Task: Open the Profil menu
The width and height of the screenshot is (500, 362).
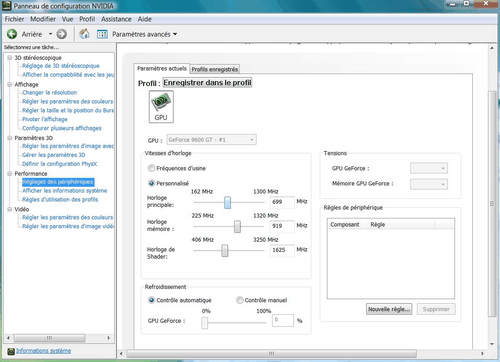Action: [87, 19]
